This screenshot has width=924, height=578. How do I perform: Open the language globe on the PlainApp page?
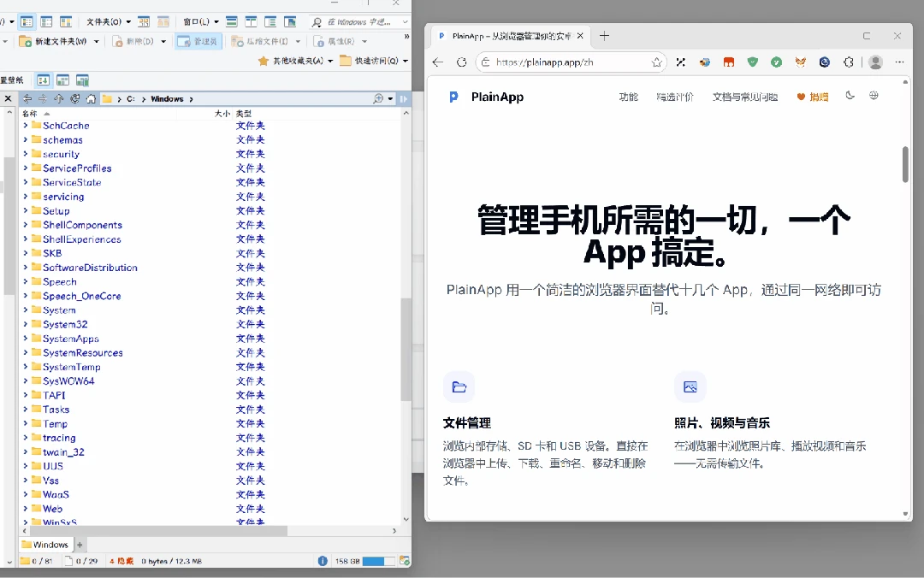(874, 96)
